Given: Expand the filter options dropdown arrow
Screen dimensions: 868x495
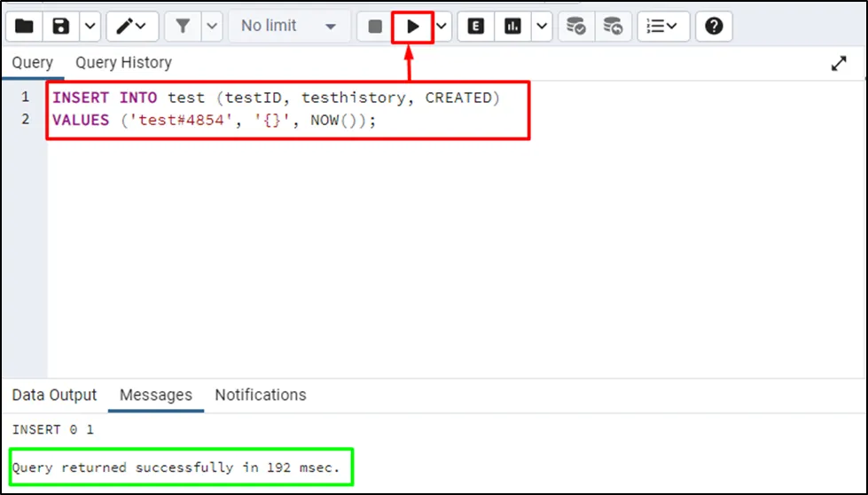Looking at the screenshot, I should [x=212, y=27].
